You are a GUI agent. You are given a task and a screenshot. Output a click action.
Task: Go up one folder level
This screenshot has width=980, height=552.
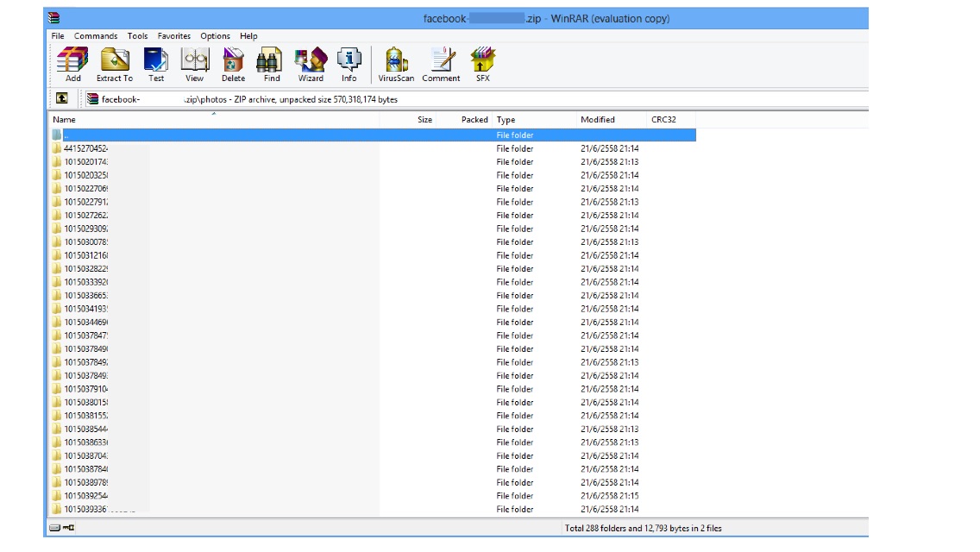point(62,98)
